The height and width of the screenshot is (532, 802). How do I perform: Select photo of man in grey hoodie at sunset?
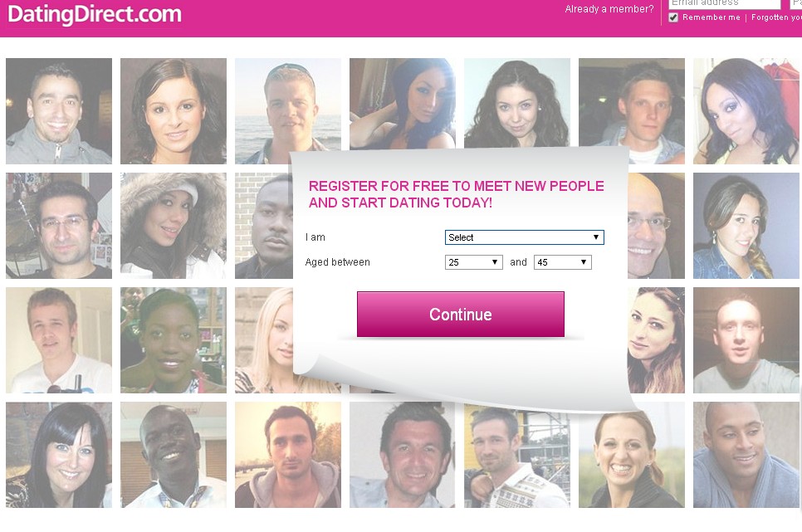pos(288,455)
